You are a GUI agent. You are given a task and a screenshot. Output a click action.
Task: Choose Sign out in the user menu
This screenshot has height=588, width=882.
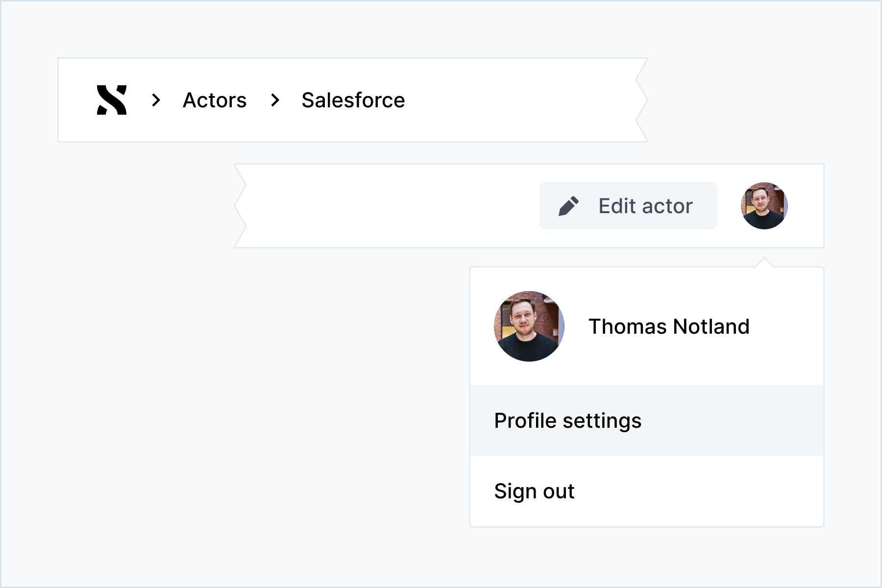pyautogui.click(x=534, y=491)
